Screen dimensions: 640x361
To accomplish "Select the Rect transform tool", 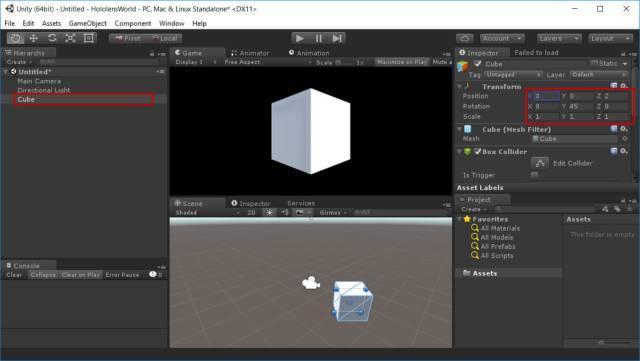I will point(88,38).
